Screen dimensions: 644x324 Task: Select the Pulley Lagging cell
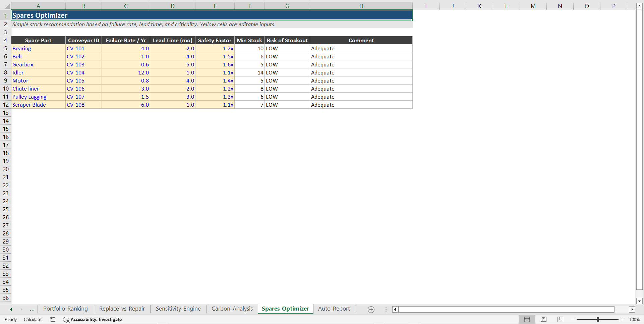point(38,97)
